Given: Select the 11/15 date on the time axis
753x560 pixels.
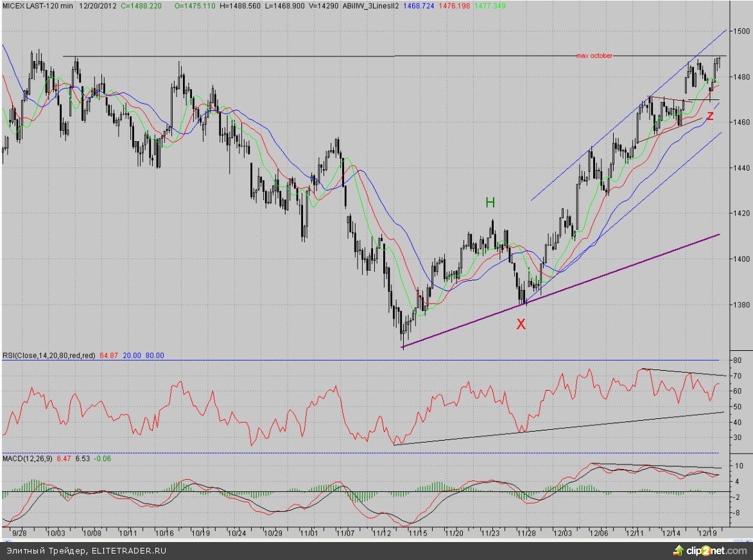Looking at the screenshot, I should click(x=418, y=533).
